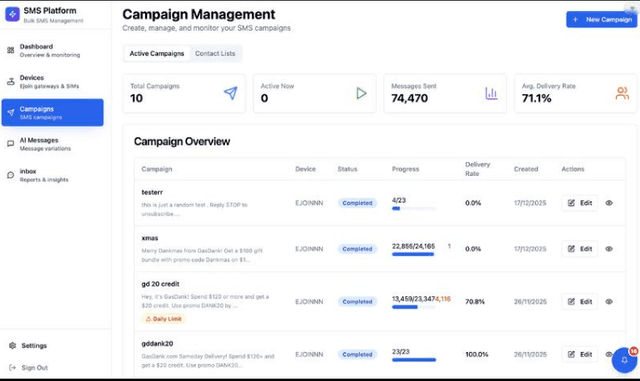
Task: Click the bar chart icon in Messages Sent
Action: pyautogui.click(x=491, y=93)
